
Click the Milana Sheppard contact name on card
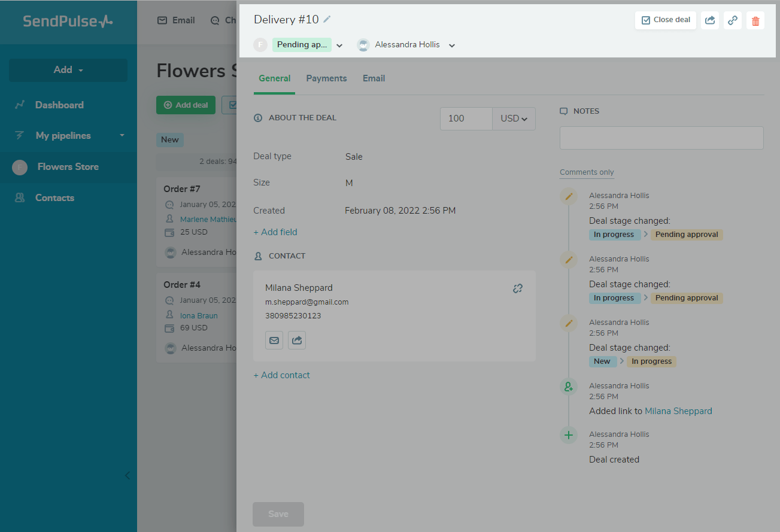click(x=299, y=288)
